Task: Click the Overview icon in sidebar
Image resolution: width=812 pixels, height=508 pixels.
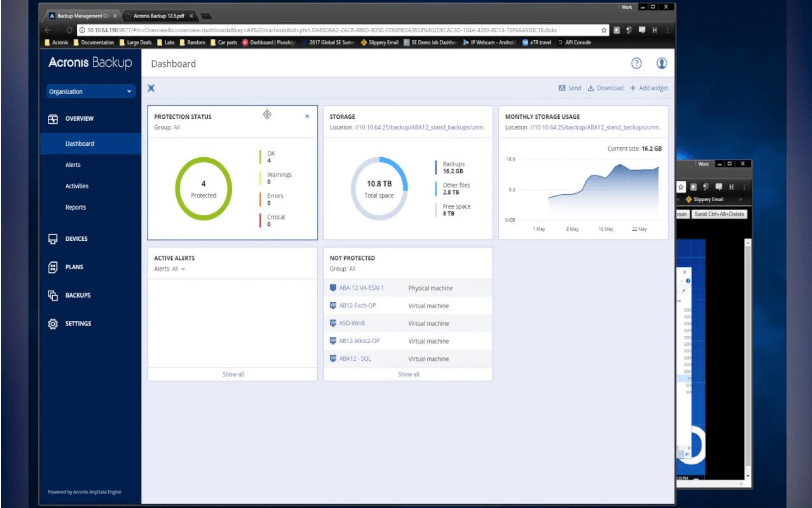Action: tap(53, 119)
